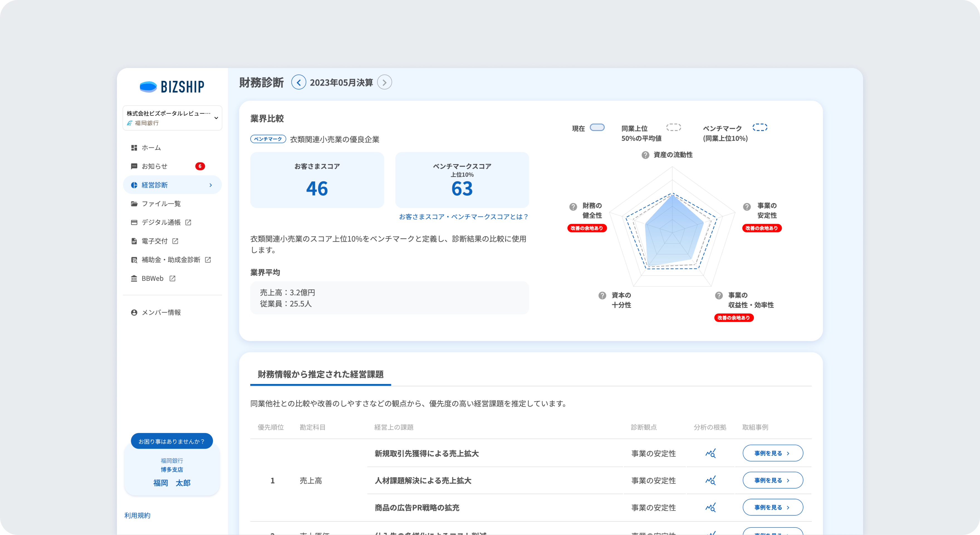Click the red 6 notification badge
The image size is (980, 535).
[x=200, y=166]
